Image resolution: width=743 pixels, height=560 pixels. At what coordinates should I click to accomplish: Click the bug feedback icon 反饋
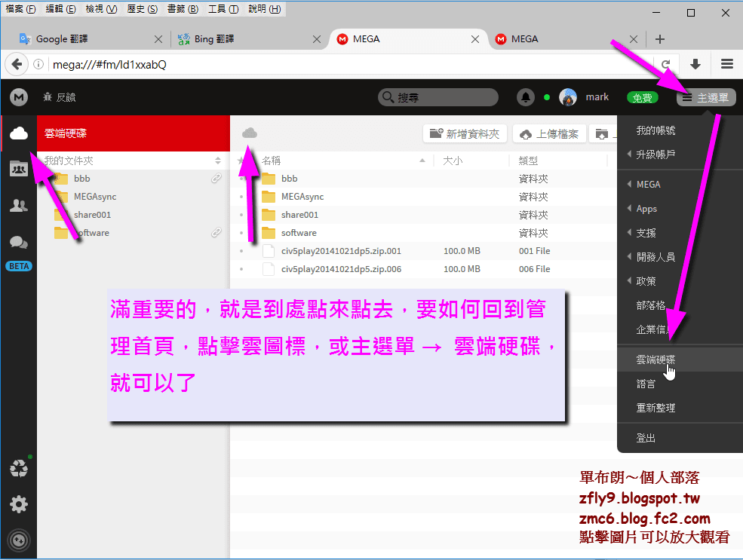pyautogui.click(x=48, y=97)
